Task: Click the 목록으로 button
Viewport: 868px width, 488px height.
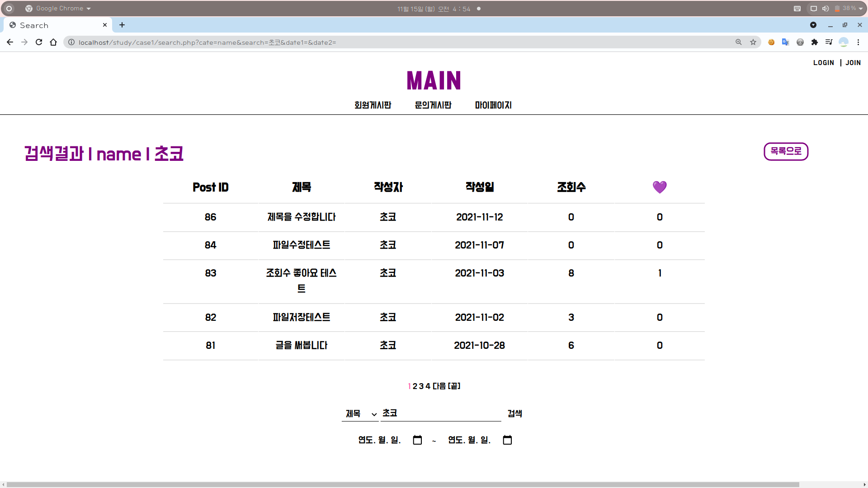Action: coord(786,151)
